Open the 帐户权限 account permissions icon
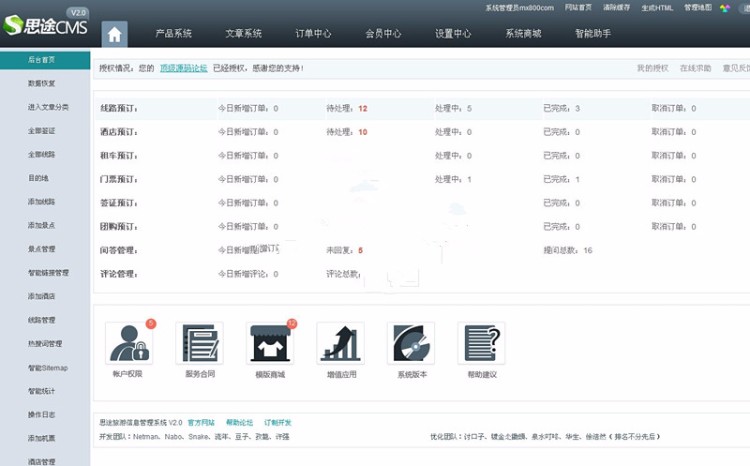This screenshot has width=750, height=466. pyautogui.click(x=129, y=343)
